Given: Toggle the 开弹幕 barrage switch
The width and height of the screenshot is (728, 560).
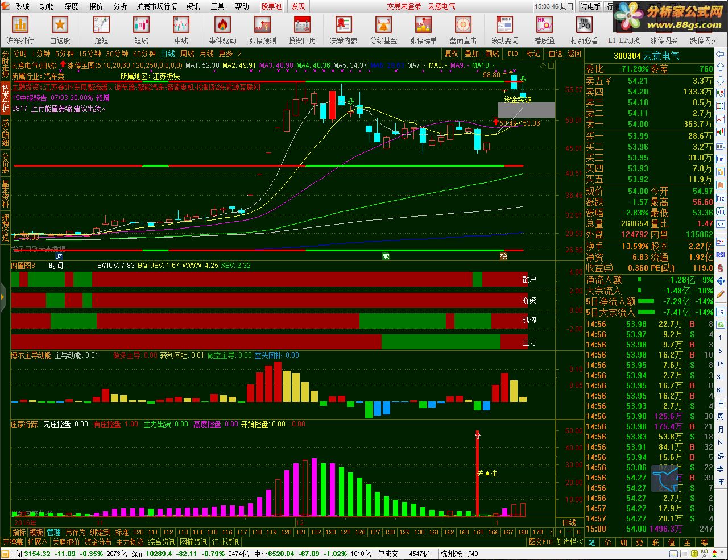Looking at the screenshot, I should pyautogui.click(x=13, y=542).
